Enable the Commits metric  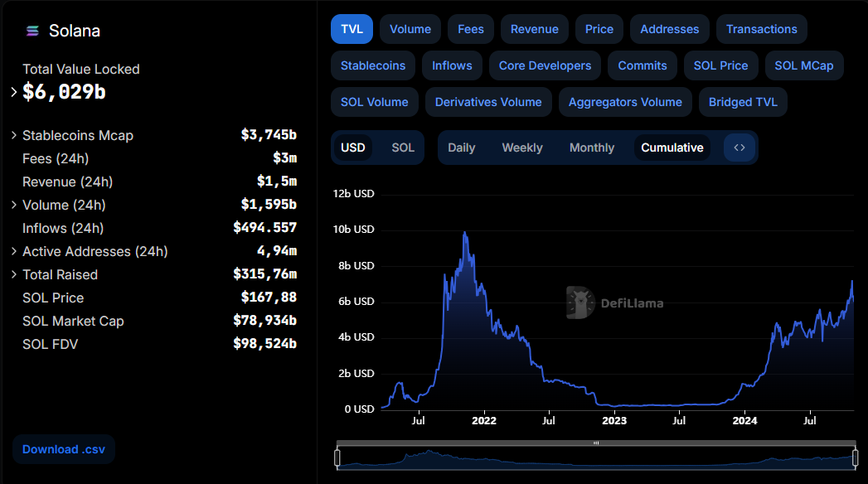[643, 65]
